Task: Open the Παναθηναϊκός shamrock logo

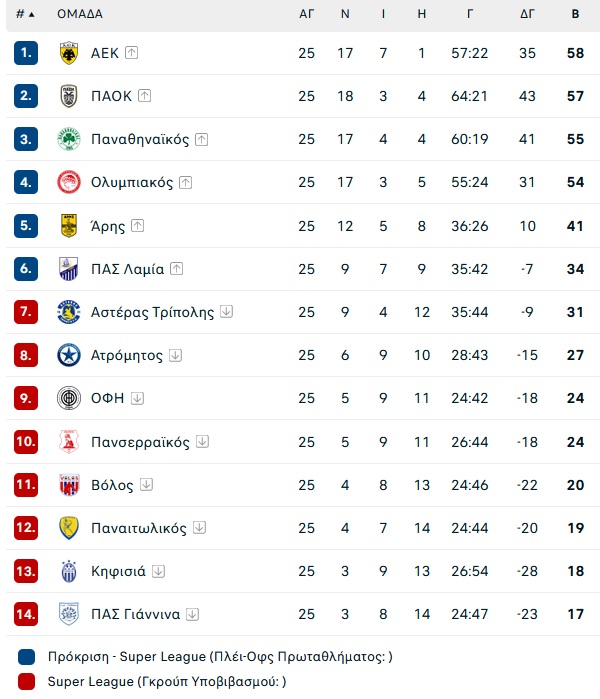Action: coord(69,139)
